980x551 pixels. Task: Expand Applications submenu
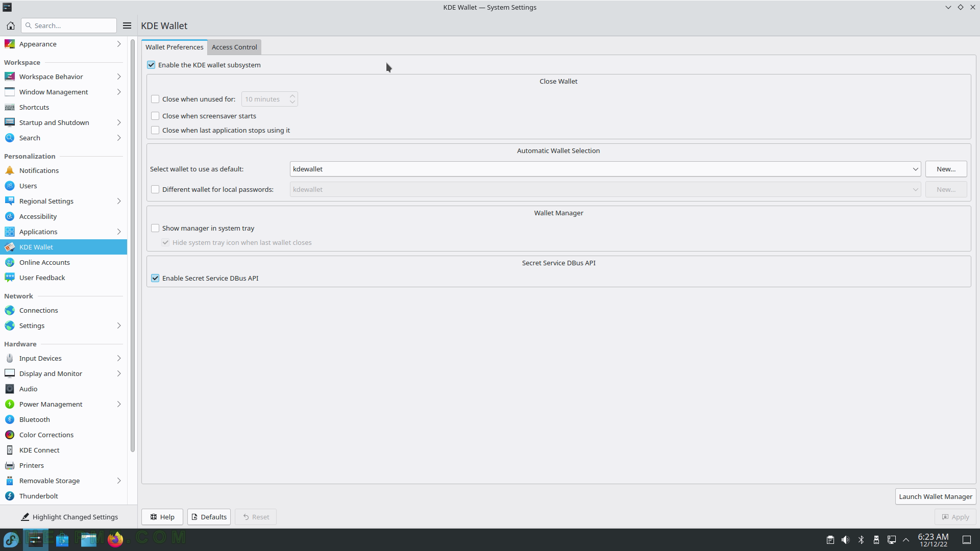119,232
